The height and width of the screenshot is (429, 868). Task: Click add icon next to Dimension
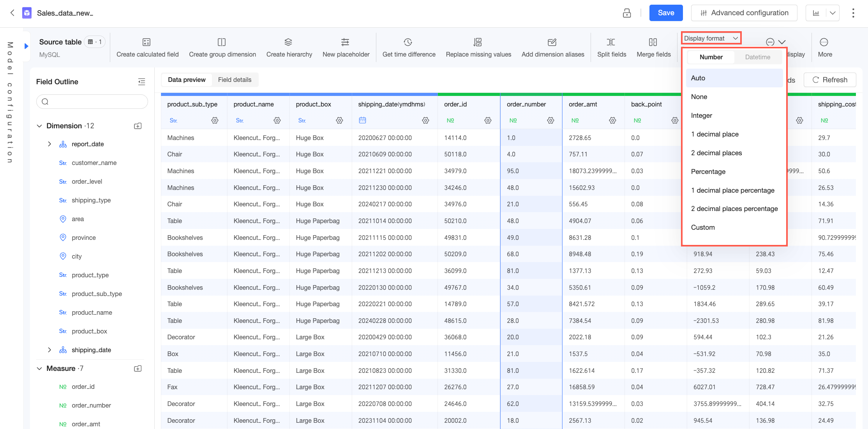pyautogui.click(x=138, y=126)
